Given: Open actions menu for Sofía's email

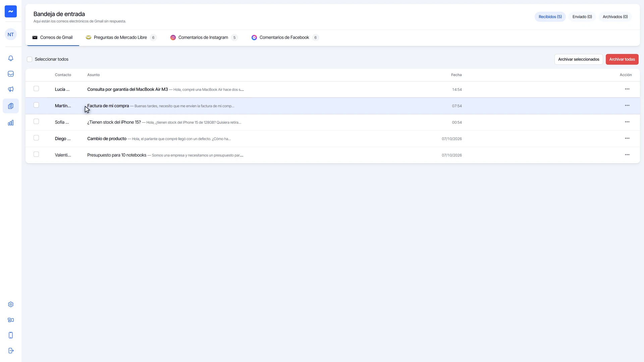Looking at the screenshot, I should 627,122.
